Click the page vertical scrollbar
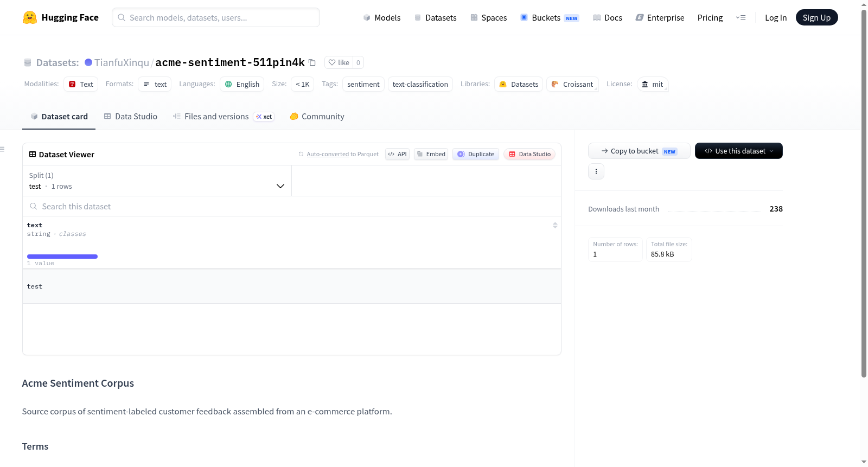Screen dimensions: 868x467 (x=864, y=193)
